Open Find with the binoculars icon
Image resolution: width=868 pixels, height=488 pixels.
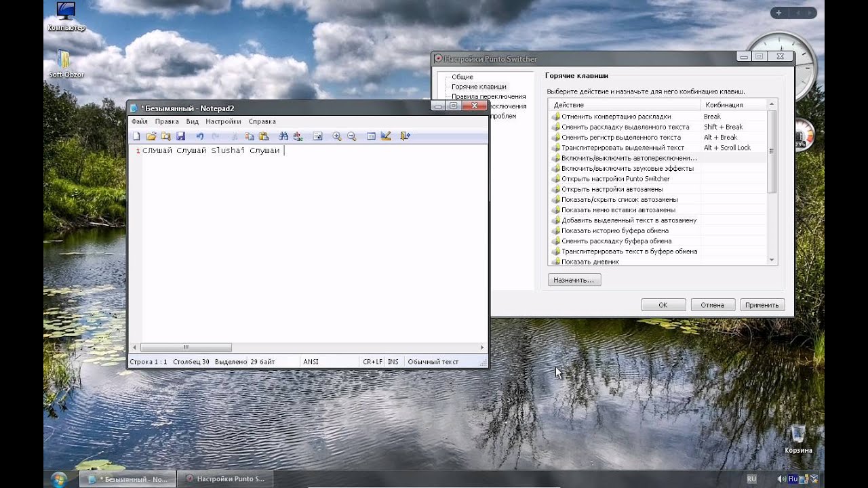[x=283, y=136]
